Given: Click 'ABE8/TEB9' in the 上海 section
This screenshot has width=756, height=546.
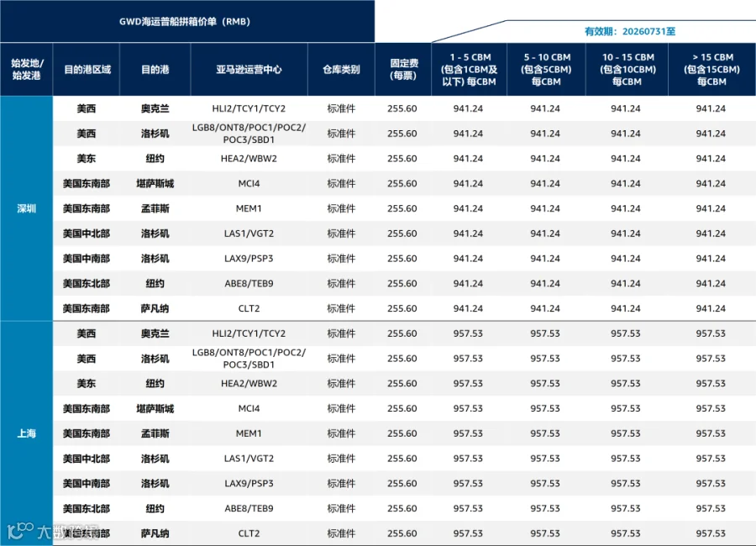Looking at the screenshot, I should pyautogui.click(x=249, y=508).
